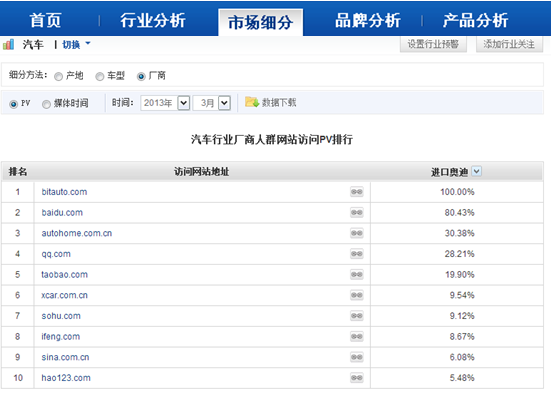
Task: Open the 切换 industry switch dropdown
Action: (x=76, y=44)
